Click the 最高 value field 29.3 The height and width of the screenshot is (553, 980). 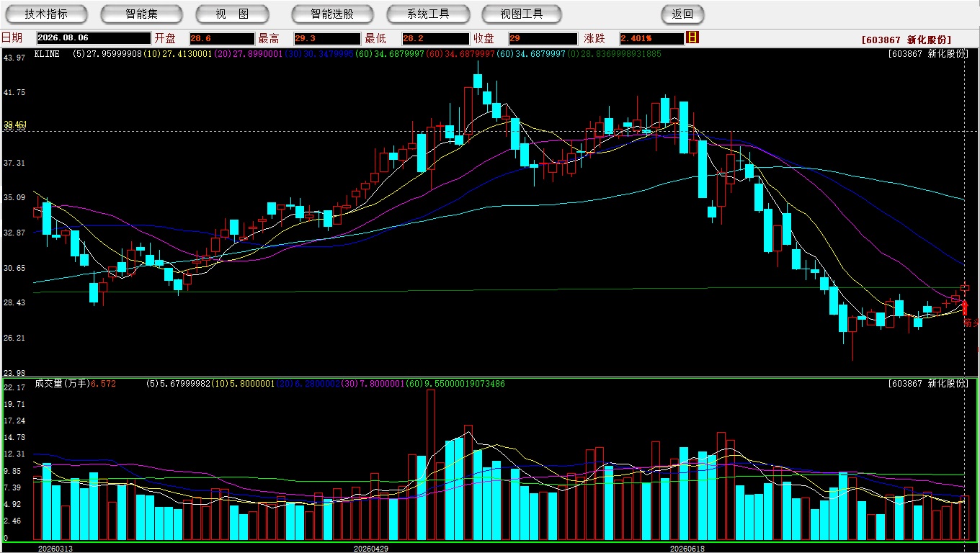point(327,38)
